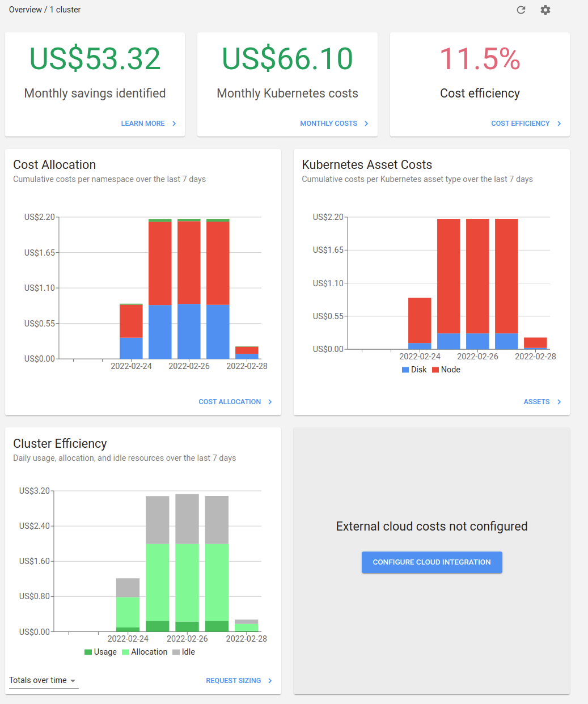Click chevron arrow next to LEARN MORE
This screenshot has height=704, width=588.
174,124
